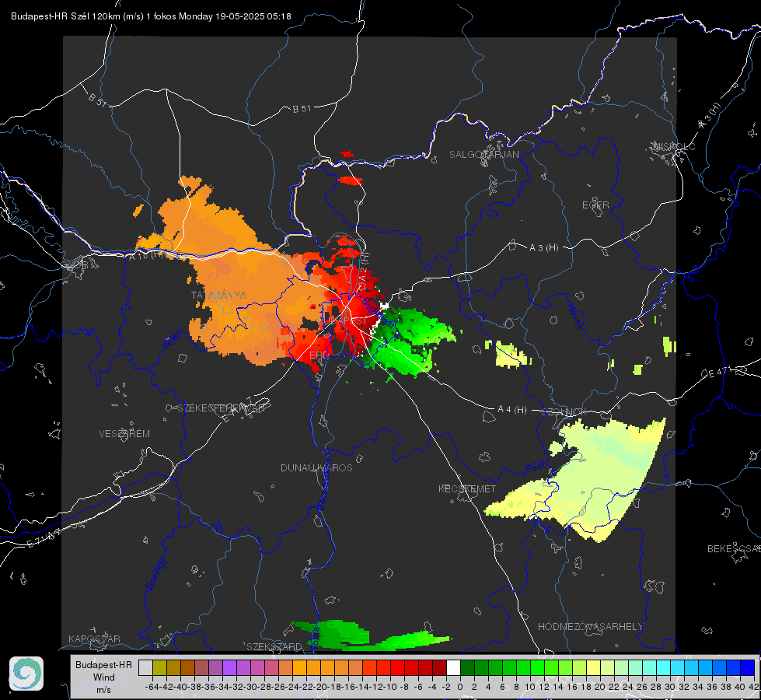This screenshot has width=761, height=700.
Task: Select the Budapest-HR Wind m/s legend title
Action: point(104,677)
